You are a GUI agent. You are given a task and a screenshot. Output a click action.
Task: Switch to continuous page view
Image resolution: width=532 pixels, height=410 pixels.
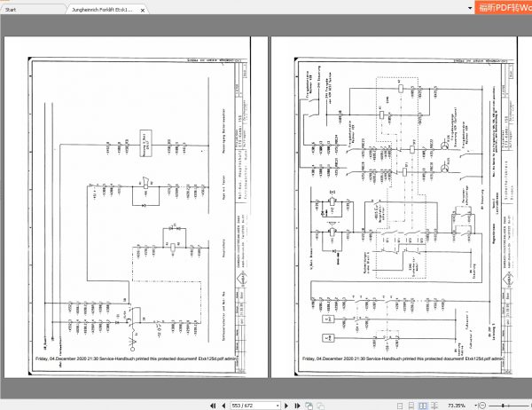411,406
